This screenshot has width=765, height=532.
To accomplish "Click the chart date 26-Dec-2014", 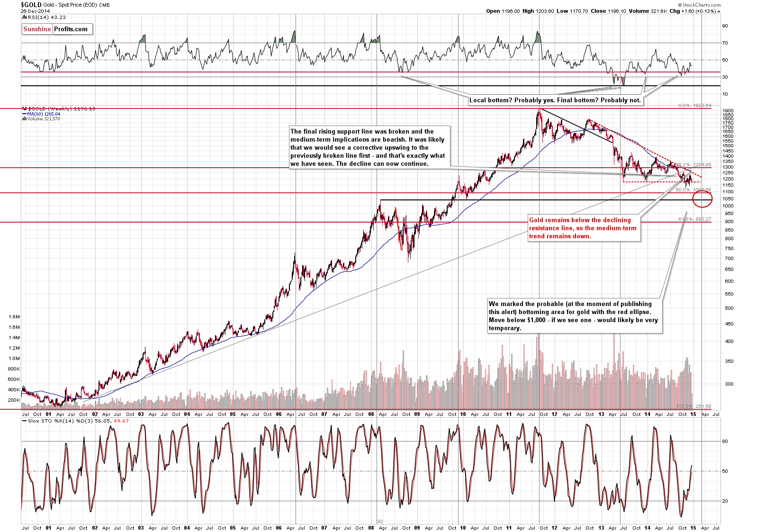I will pyautogui.click(x=35, y=11).
